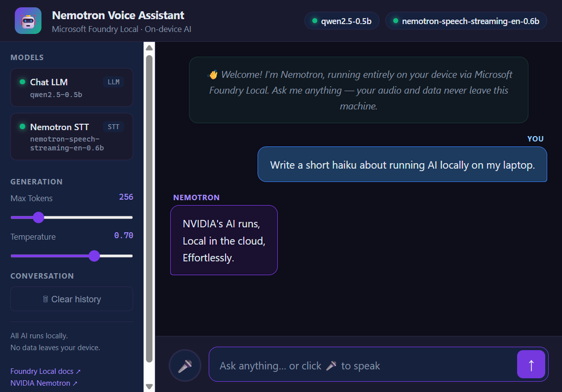Click the Max Tokens slider track's right end
The width and height of the screenshot is (562, 392).
131,218
